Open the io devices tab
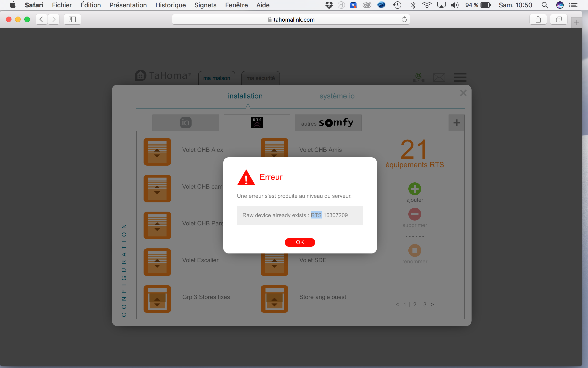Screen dimensions: 588x368 click(x=186, y=123)
